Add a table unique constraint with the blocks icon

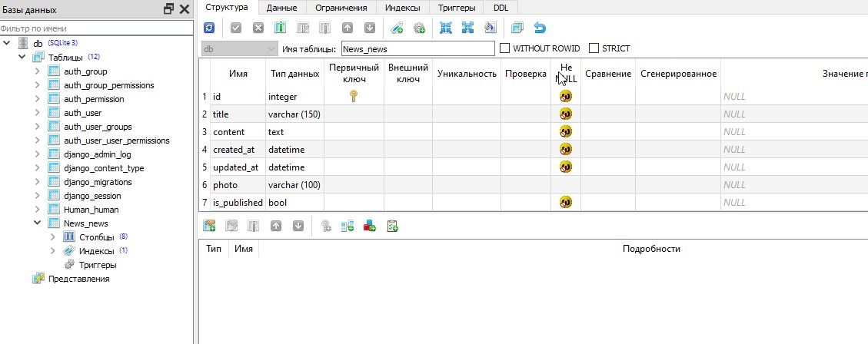370,226
